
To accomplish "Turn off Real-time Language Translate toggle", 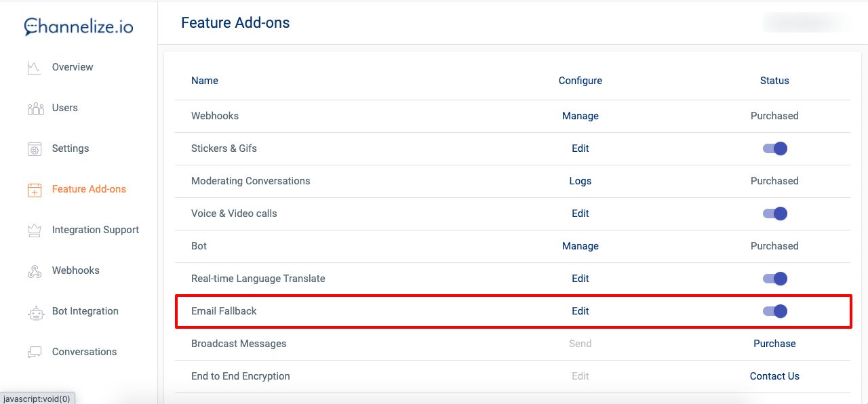I will point(774,279).
